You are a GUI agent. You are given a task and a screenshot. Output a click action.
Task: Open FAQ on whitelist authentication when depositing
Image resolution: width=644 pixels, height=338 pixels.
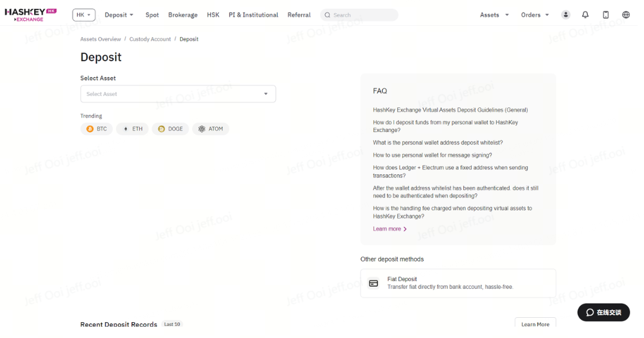(455, 192)
